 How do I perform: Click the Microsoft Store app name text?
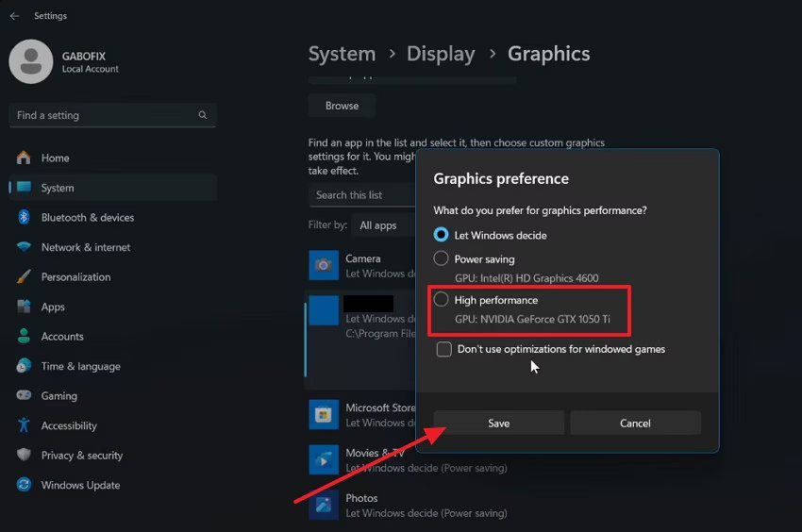click(x=380, y=407)
